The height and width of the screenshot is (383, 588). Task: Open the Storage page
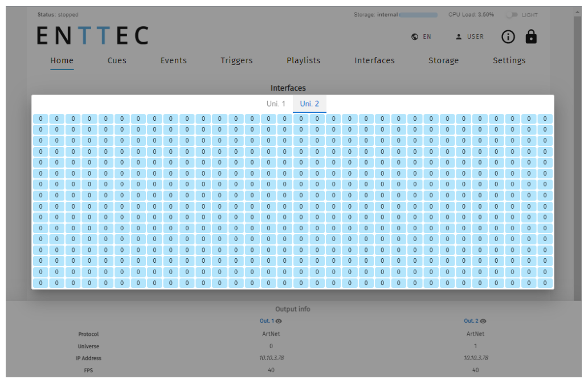(x=444, y=60)
